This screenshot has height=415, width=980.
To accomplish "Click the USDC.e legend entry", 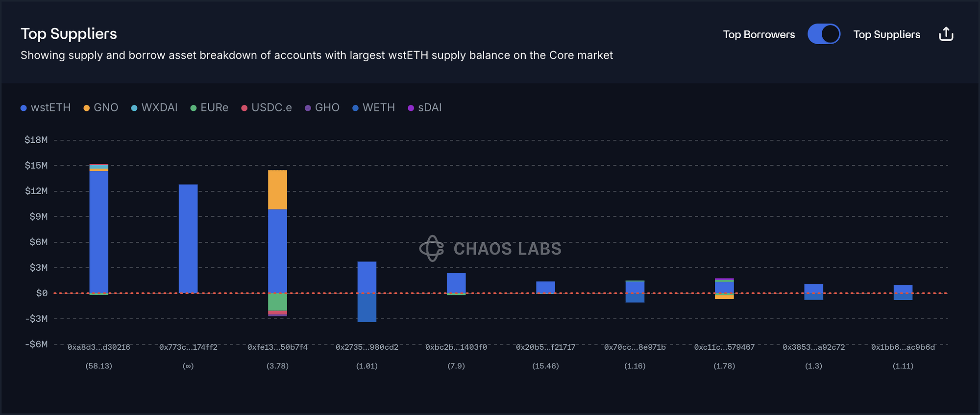I will 267,108.
